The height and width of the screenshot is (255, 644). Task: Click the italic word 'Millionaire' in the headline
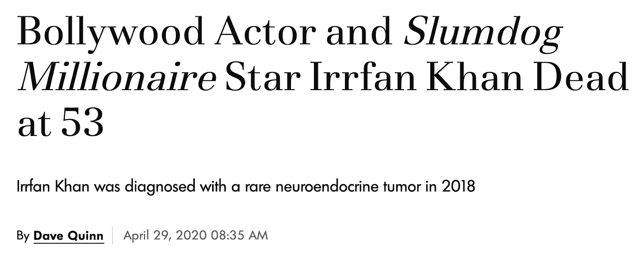[x=117, y=78]
